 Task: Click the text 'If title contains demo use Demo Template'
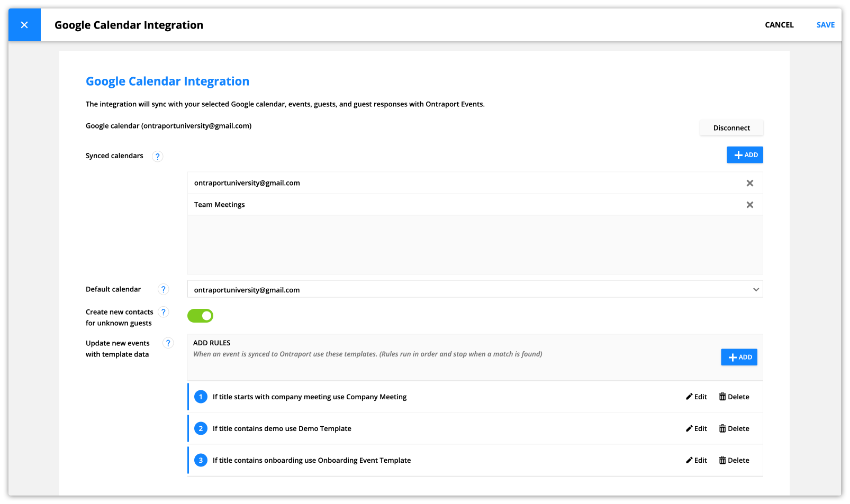coord(282,429)
